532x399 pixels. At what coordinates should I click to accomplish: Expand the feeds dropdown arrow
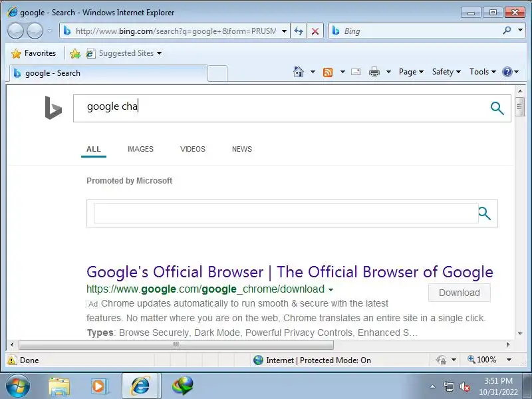pyautogui.click(x=342, y=72)
